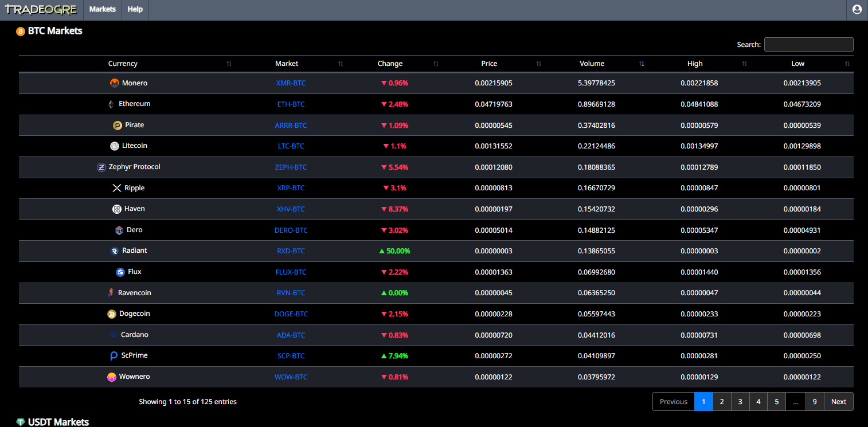Go to the Next page
This screenshot has height=427, width=868.
pos(838,402)
